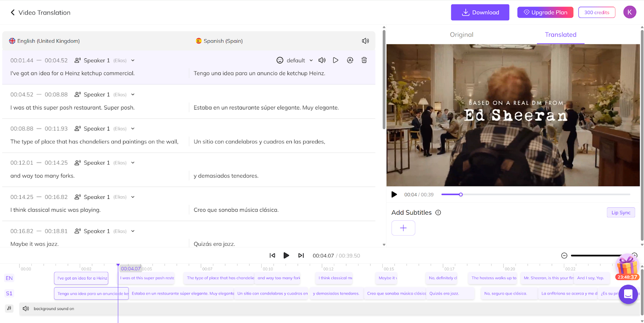Select the Translated video tab
The width and height of the screenshot is (644, 323).
tap(560, 35)
